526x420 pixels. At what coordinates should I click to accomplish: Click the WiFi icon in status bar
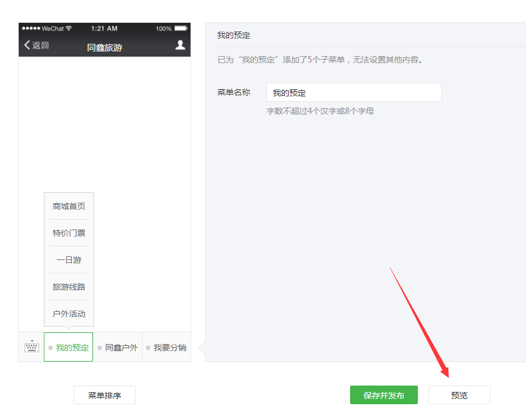tap(69, 28)
